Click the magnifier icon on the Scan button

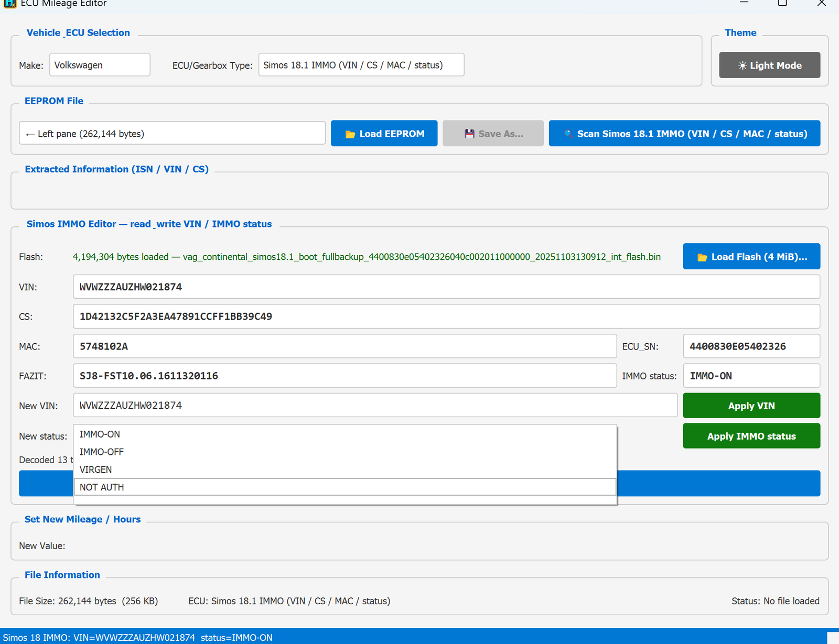pos(568,134)
